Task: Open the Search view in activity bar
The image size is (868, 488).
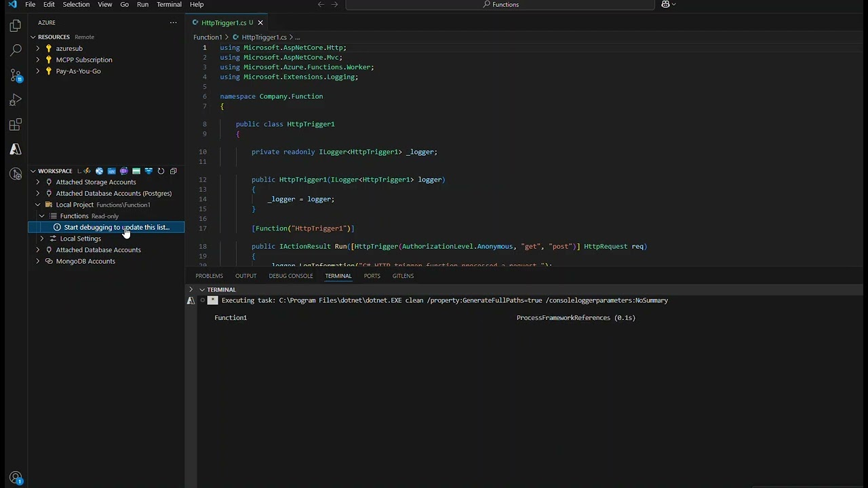Action: [x=15, y=50]
